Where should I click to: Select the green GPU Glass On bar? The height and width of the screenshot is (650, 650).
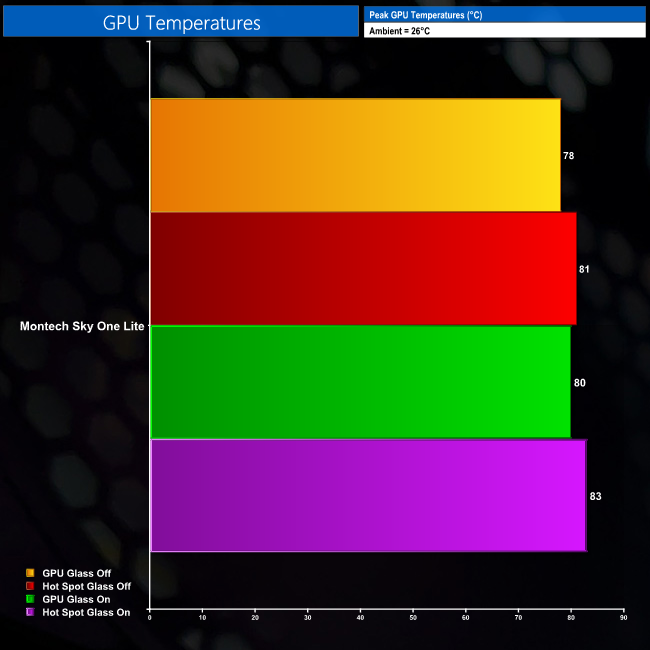point(360,382)
